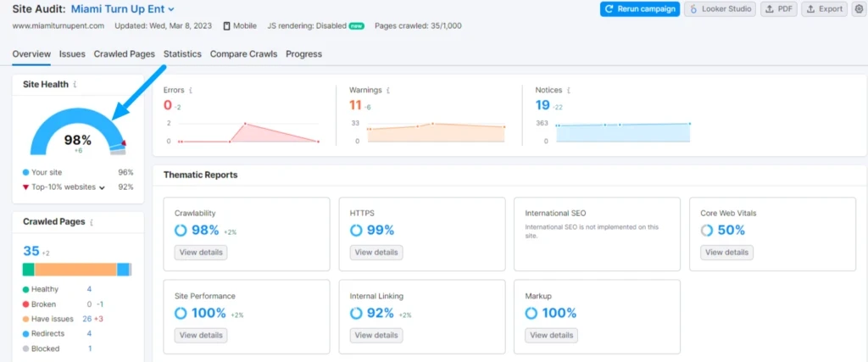The image size is (868, 362).
Task: Open the Progress tab
Action: click(304, 54)
